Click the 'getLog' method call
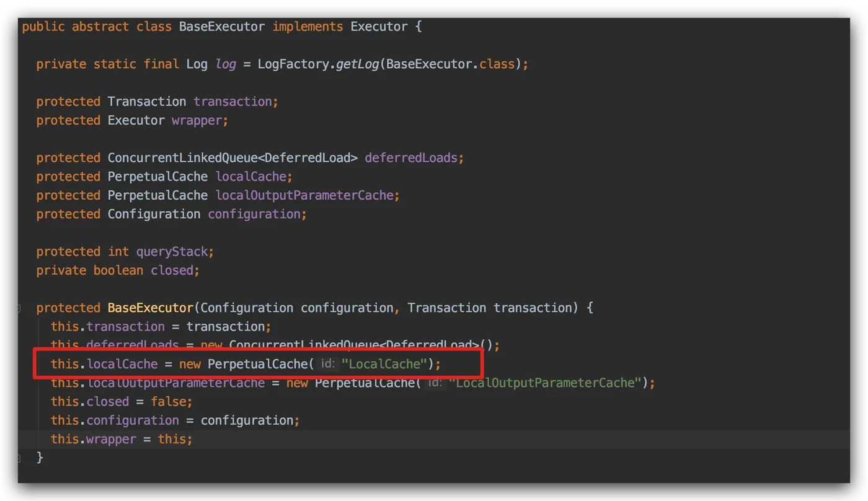 (357, 64)
